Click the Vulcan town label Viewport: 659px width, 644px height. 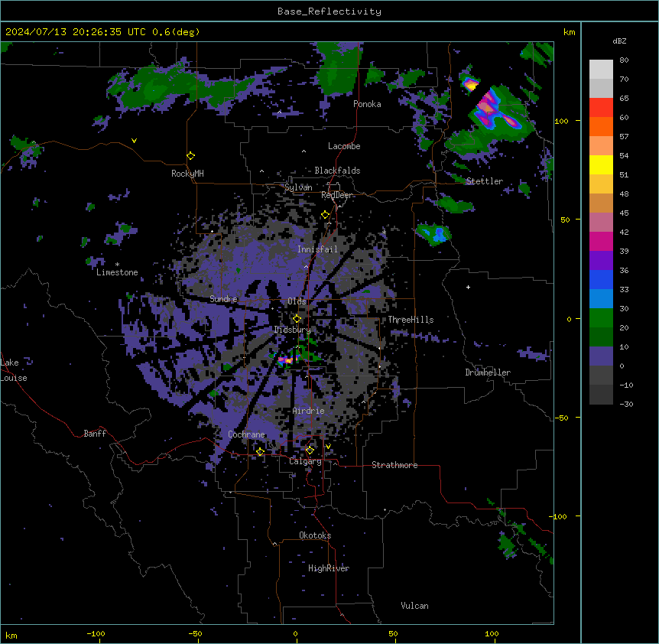coord(415,606)
